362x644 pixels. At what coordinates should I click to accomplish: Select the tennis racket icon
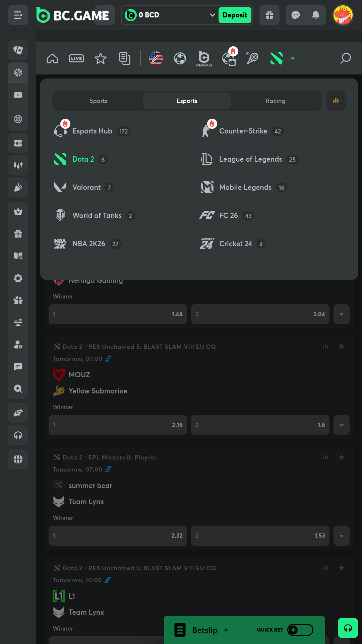coord(252,58)
